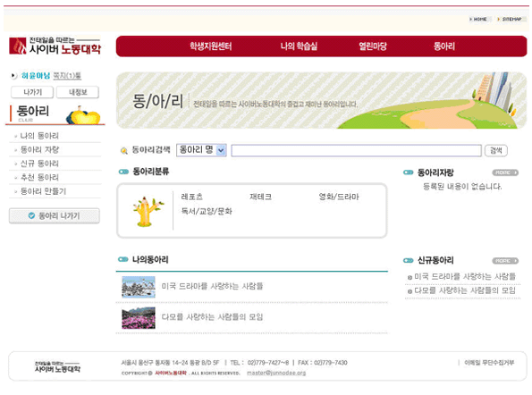Select the 영화/드라마 category link
Screen dimensions: 532x395
339,197
